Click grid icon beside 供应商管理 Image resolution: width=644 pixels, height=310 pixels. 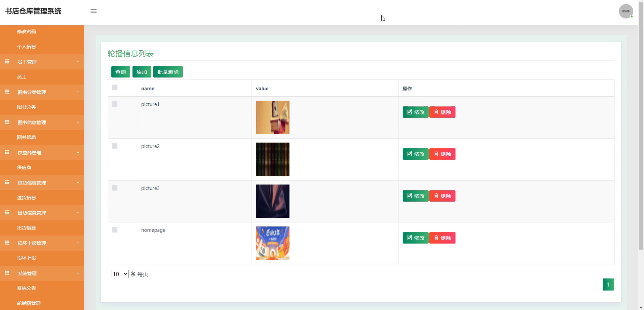(x=7, y=152)
